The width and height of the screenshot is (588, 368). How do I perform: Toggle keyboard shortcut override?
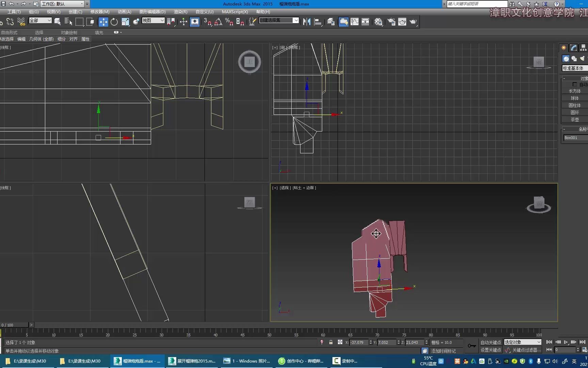click(x=195, y=22)
